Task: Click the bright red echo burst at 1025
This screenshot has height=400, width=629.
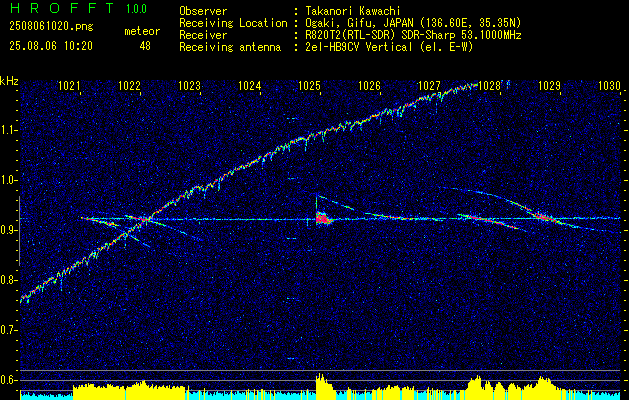Action: point(322,219)
